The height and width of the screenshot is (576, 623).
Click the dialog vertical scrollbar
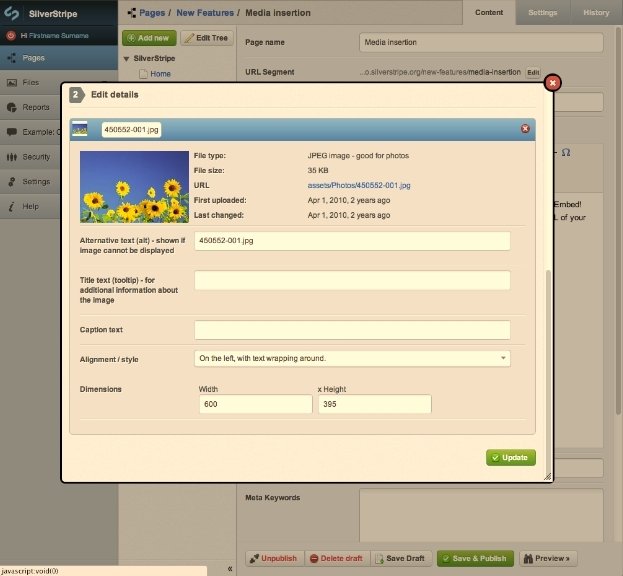pyautogui.click(x=548, y=371)
